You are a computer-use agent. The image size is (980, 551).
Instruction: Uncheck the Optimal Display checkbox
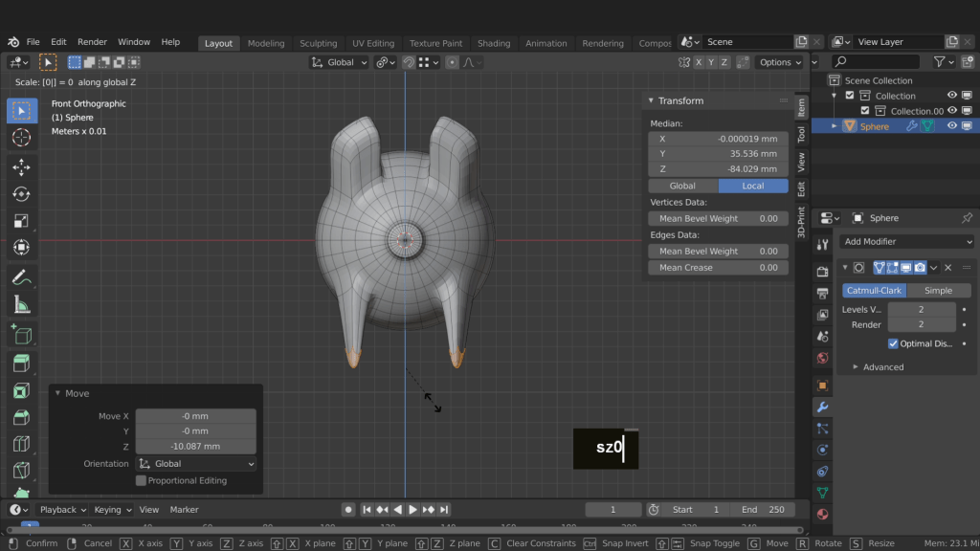[893, 343]
